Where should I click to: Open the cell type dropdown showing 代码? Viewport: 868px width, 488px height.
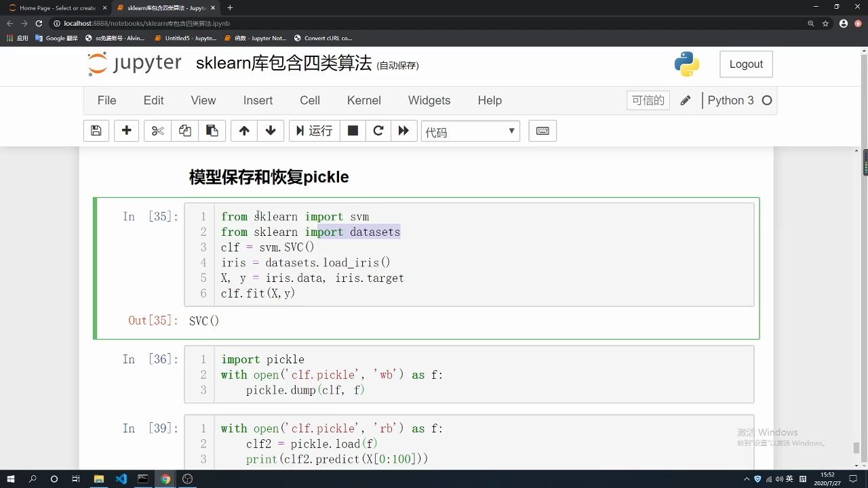pos(470,131)
